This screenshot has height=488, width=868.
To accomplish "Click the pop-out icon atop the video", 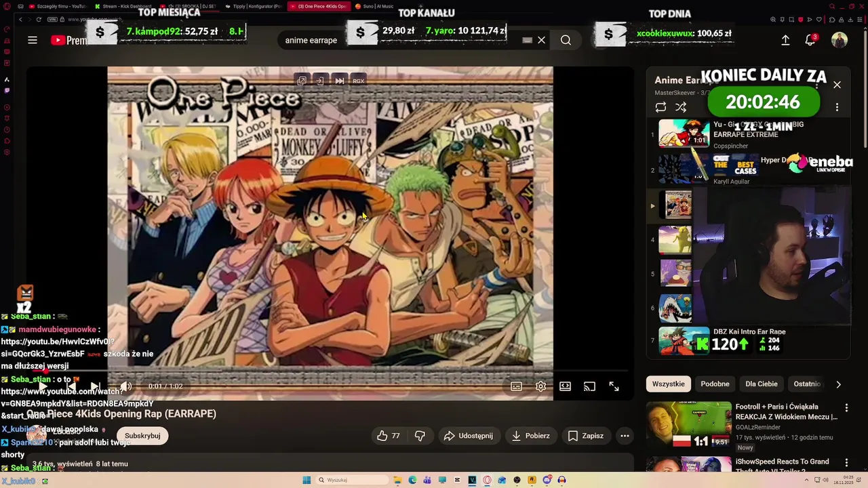I will 302,81.
